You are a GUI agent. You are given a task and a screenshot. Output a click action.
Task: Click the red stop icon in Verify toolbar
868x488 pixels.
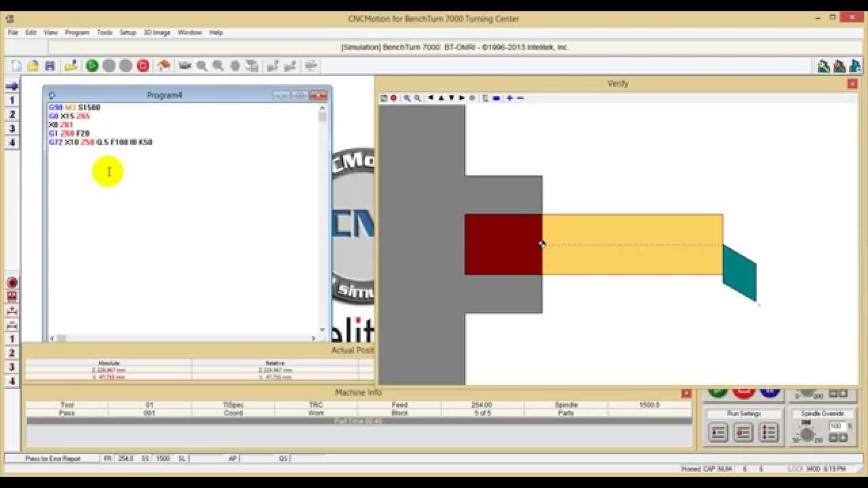pyautogui.click(x=393, y=98)
